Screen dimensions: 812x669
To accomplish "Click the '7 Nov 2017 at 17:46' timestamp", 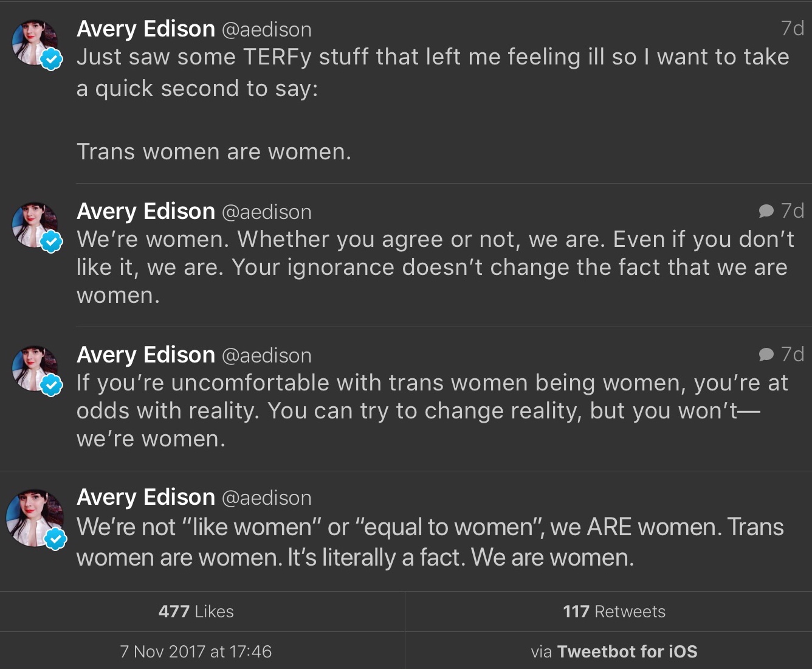I will (196, 651).
